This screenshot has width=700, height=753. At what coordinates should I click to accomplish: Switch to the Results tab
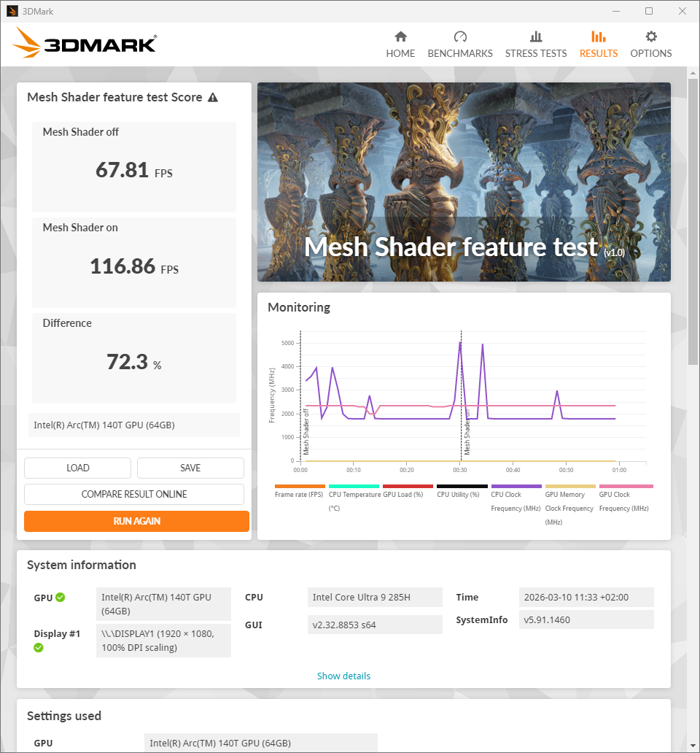[x=599, y=45]
